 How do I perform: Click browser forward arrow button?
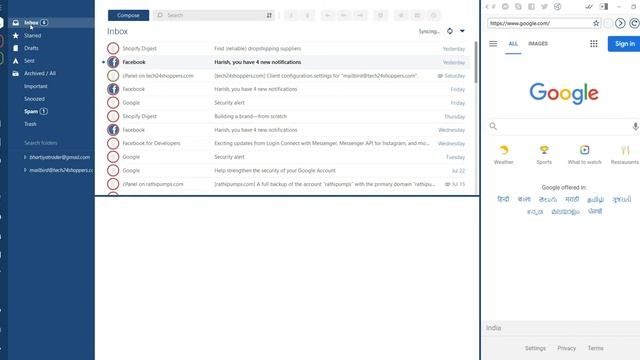point(620,23)
